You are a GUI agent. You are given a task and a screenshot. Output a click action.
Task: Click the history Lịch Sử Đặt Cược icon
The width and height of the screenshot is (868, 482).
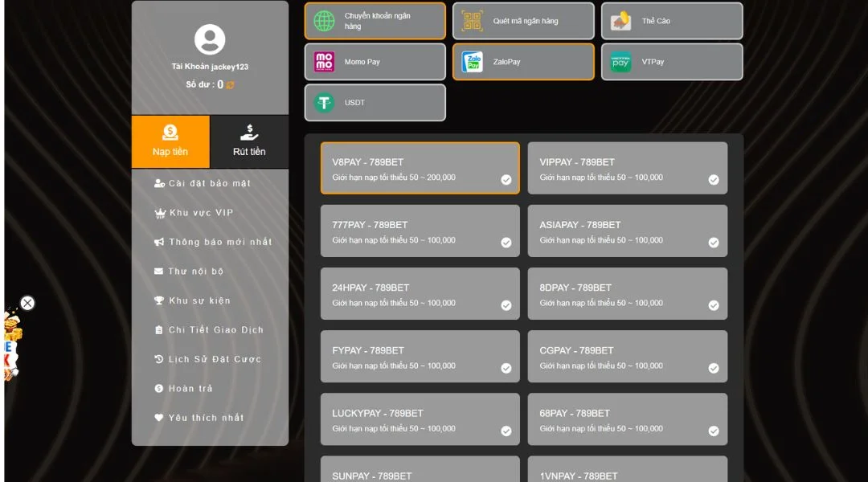click(159, 359)
